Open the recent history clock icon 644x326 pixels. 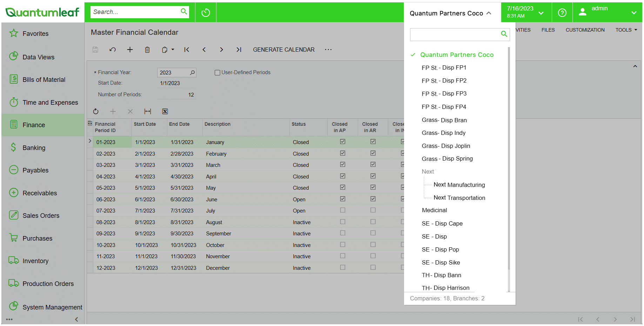click(206, 13)
